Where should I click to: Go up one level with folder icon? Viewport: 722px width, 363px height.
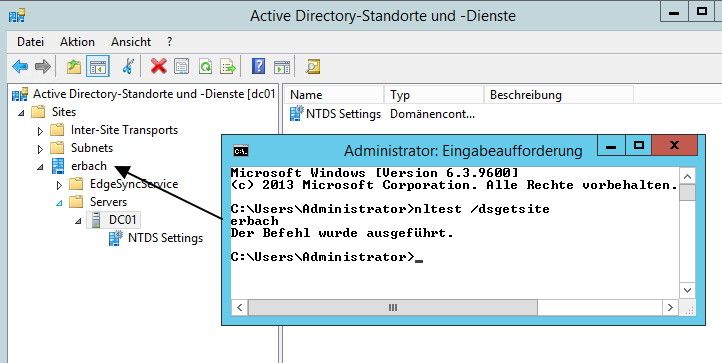(74, 67)
